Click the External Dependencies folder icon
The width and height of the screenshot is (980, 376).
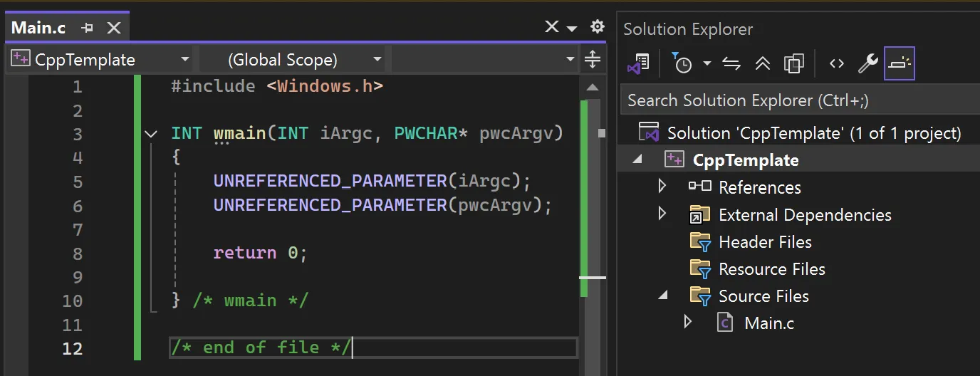(700, 214)
